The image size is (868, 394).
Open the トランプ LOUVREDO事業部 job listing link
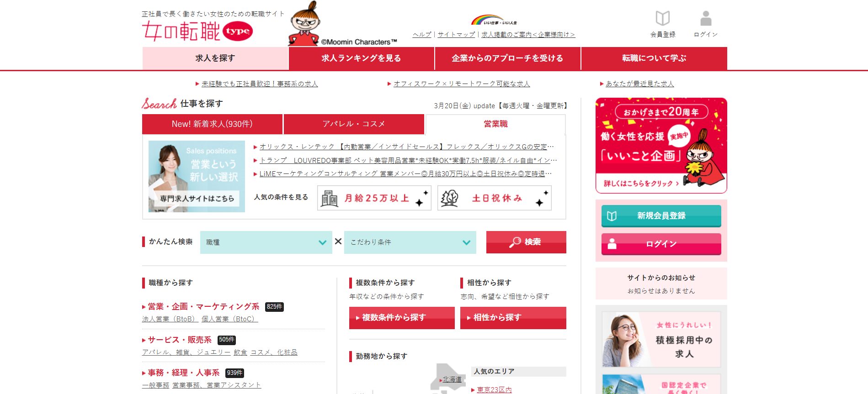[408, 161]
